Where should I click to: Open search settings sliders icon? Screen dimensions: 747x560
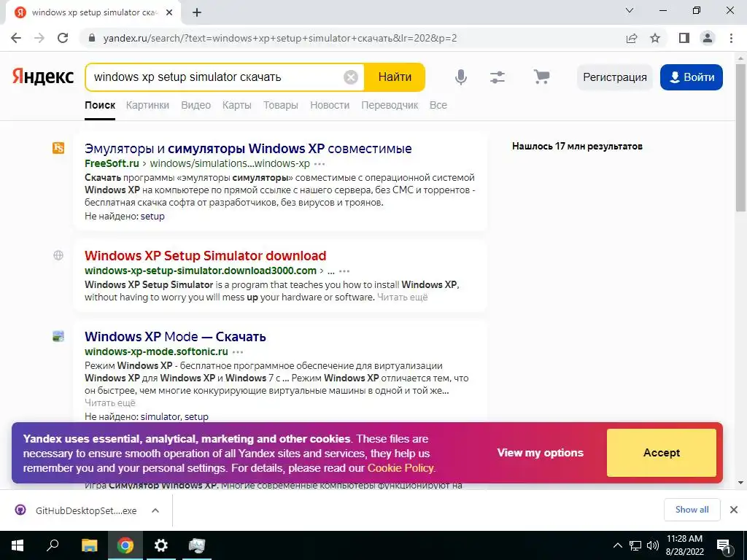[x=498, y=77]
